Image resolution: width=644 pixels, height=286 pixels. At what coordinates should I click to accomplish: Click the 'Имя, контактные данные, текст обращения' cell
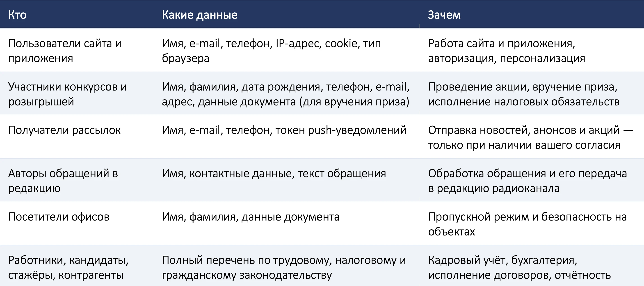click(286, 180)
